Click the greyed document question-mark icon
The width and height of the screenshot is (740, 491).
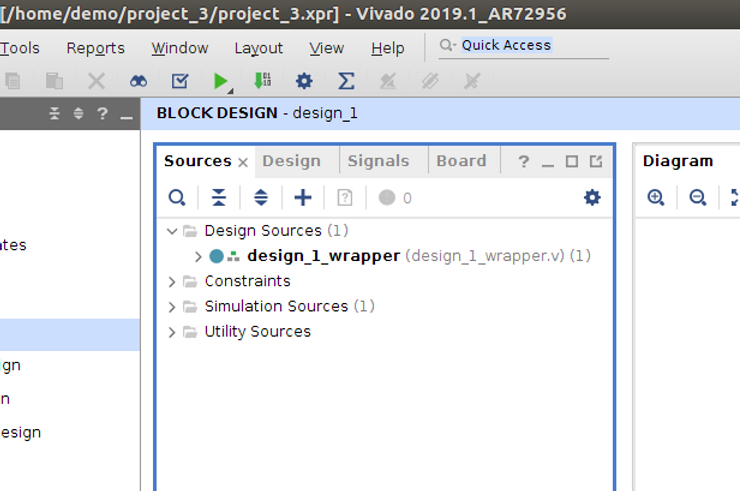click(x=345, y=197)
